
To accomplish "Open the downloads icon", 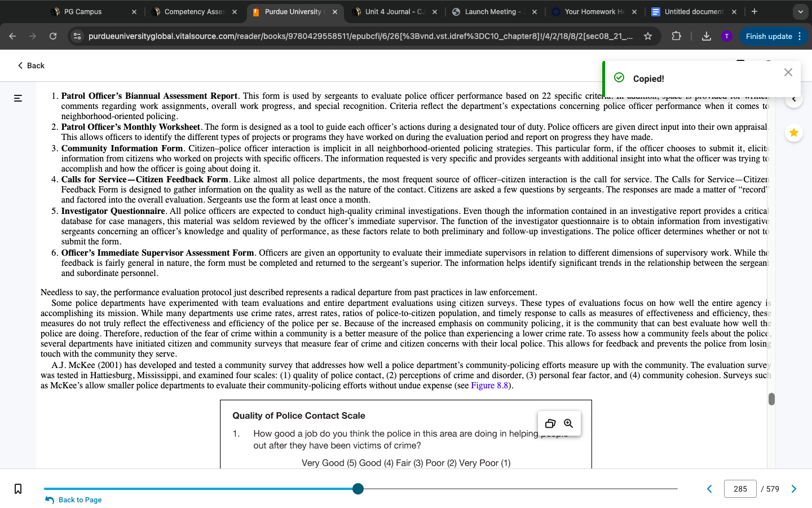I will tap(706, 36).
